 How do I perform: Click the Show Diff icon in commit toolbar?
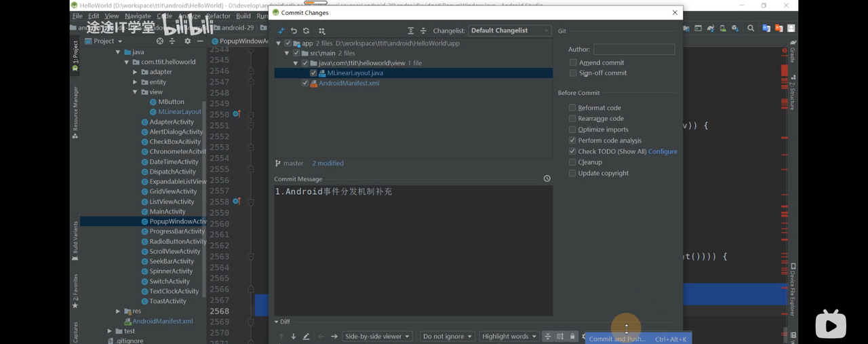(x=281, y=31)
